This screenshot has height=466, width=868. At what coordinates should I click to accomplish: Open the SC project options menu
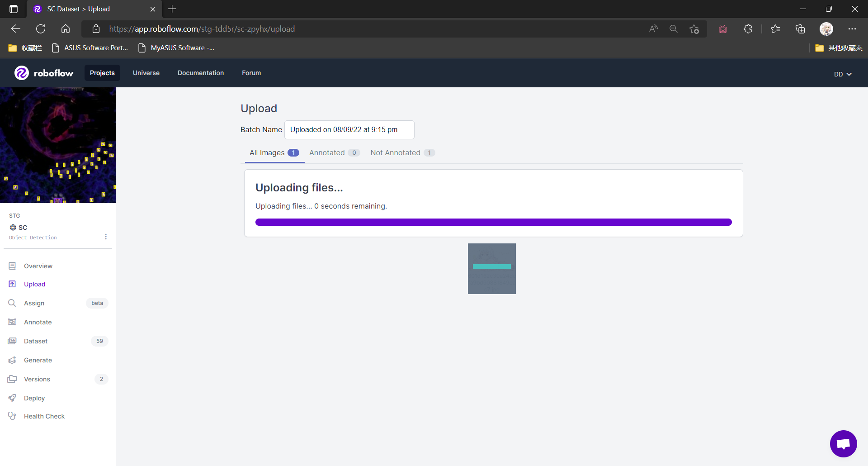106,237
